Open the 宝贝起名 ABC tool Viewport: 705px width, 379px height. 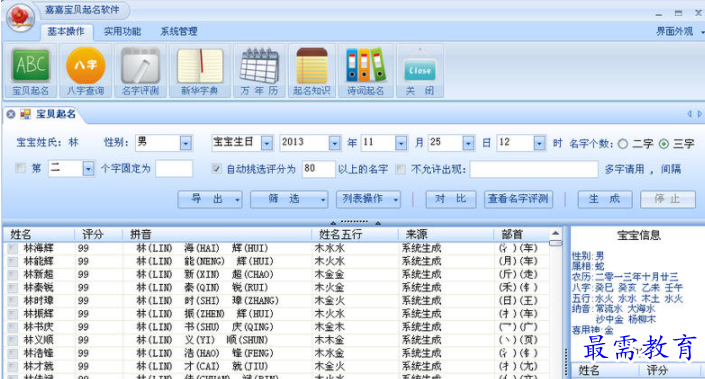point(30,71)
